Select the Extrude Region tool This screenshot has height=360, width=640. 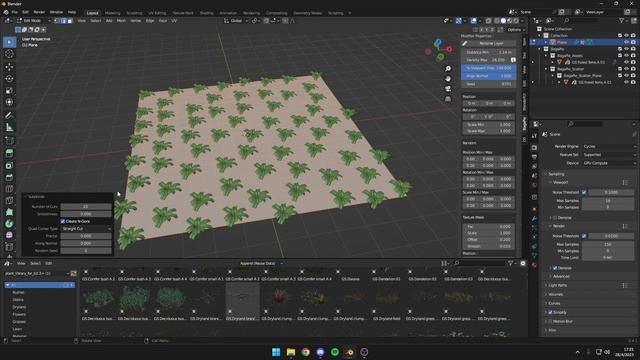tap(9, 153)
